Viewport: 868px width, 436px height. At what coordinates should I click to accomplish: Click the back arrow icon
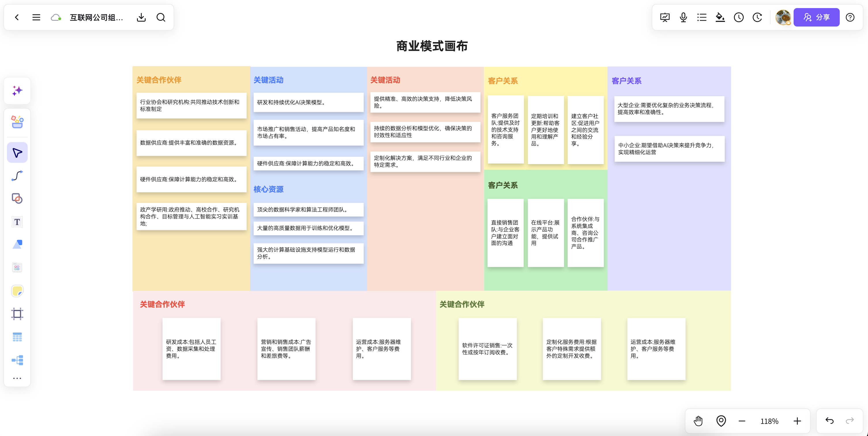17,17
